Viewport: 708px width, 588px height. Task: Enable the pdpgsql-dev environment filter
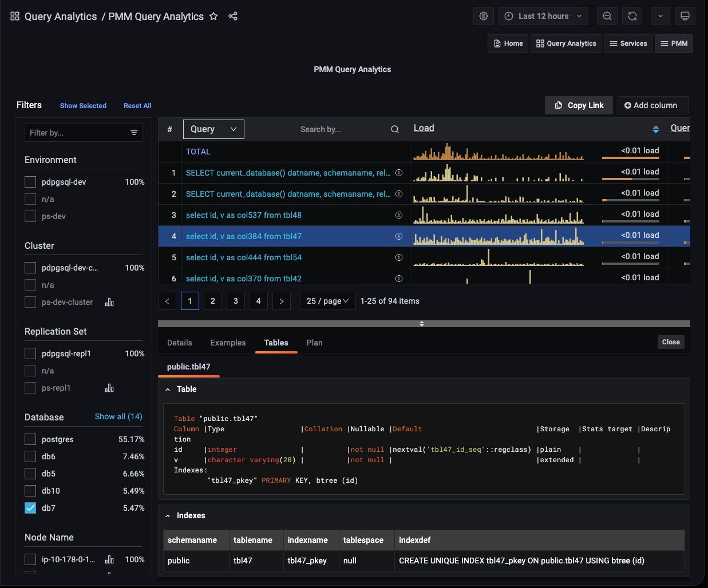point(30,182)
